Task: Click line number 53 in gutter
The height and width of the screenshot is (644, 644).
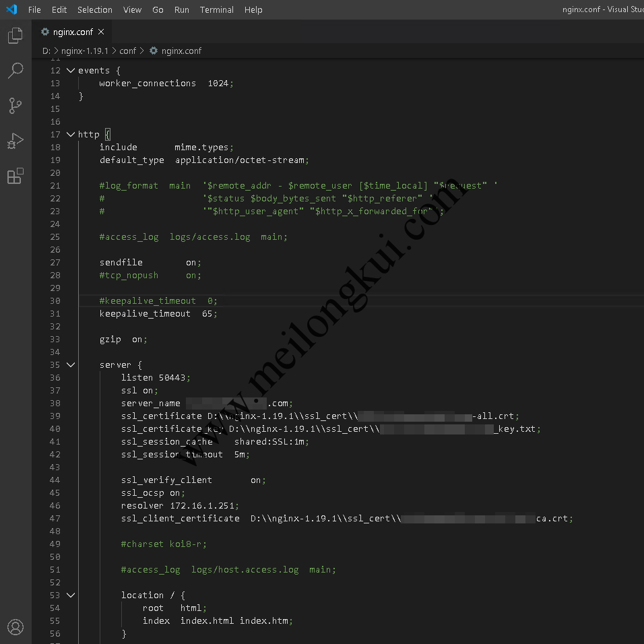Action: pyautogui.click(x=55, y=595)
